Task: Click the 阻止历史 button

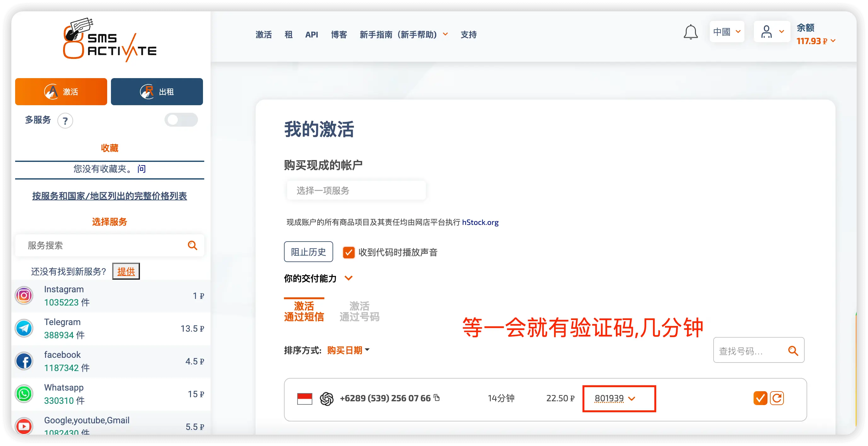Action: [308, 252]
